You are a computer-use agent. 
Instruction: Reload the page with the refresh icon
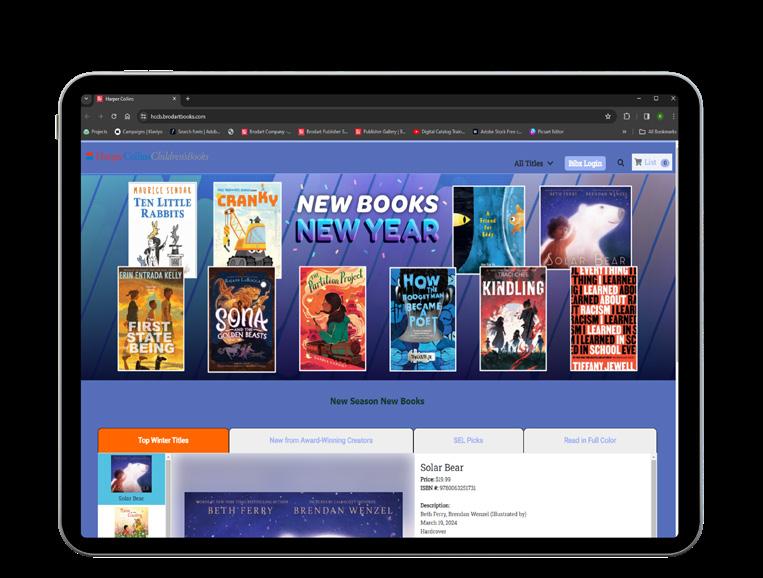(x=114, y=117)
